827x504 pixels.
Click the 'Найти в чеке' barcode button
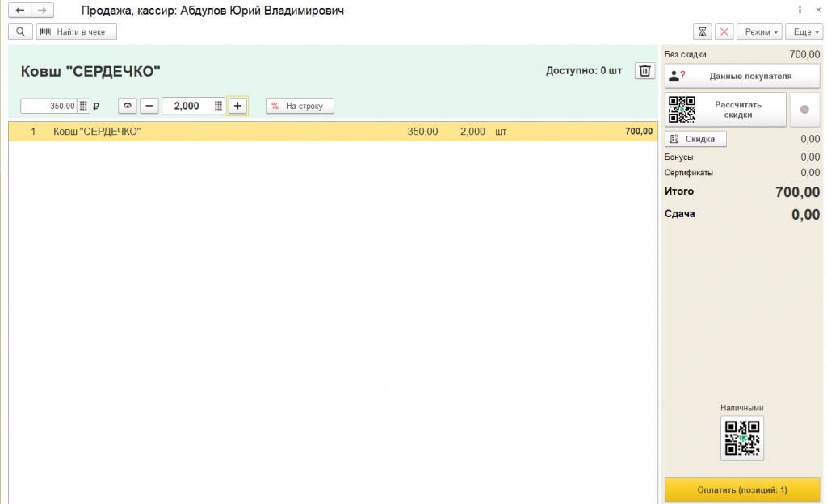[x=77, y=32]
